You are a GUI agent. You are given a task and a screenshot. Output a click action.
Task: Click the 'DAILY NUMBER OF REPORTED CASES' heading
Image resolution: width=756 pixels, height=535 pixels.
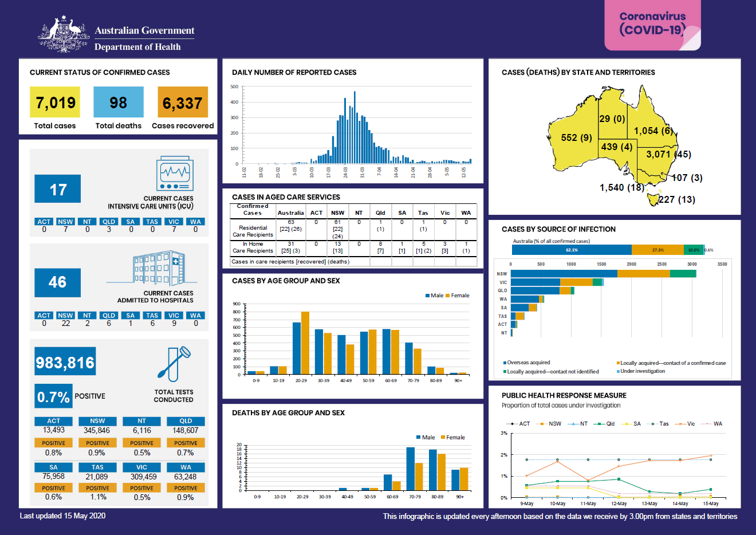point(294,72)
